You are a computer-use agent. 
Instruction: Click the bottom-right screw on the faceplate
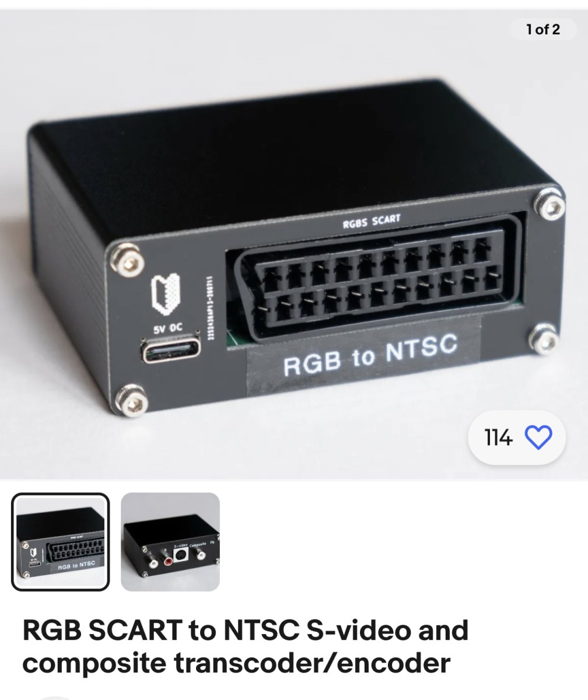[x=544, y=337]
